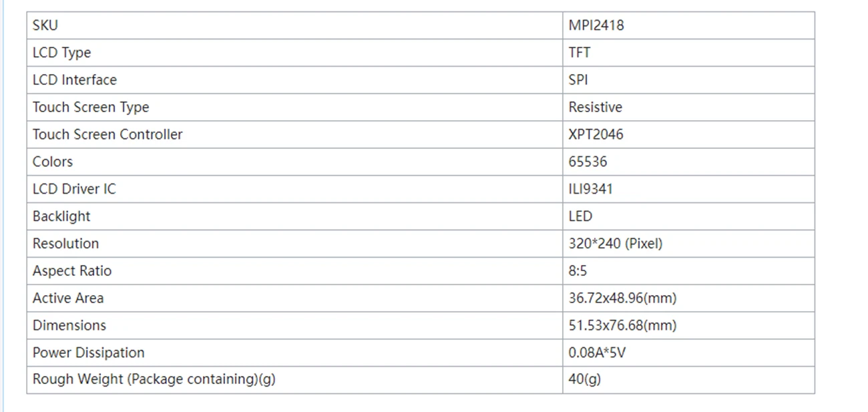The height and width of the screenshot is (412, 868).
Task: Click the 0.08A*5V power value
Action: (597, 353)
